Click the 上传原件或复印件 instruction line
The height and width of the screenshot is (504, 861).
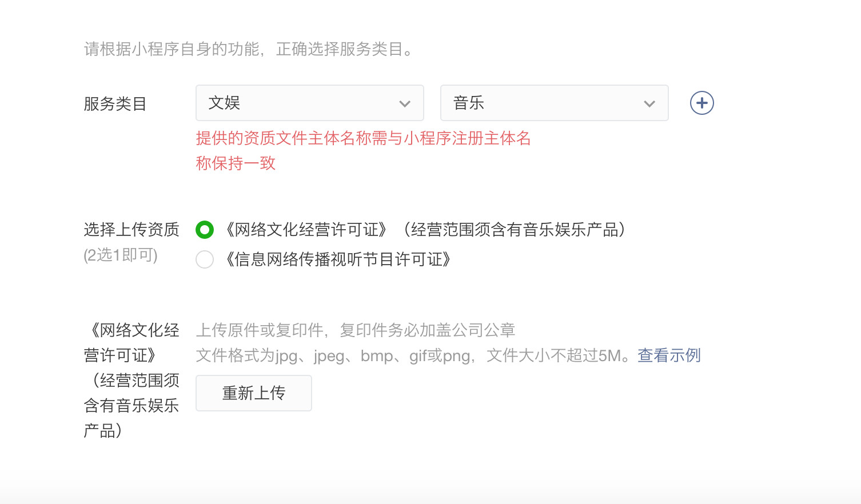coord(355,330)
